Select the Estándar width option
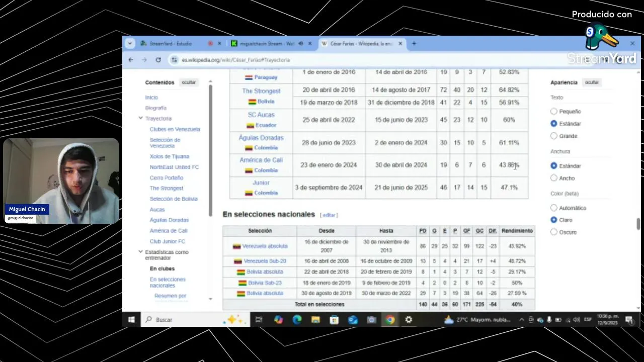Screen dimensions: 644x362 [553, 166]
